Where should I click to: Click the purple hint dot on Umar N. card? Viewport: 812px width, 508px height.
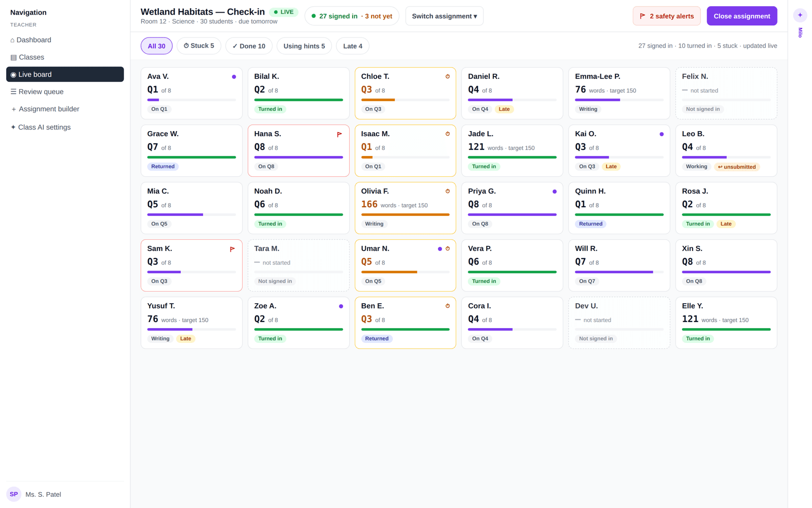(x=440, y=249)
